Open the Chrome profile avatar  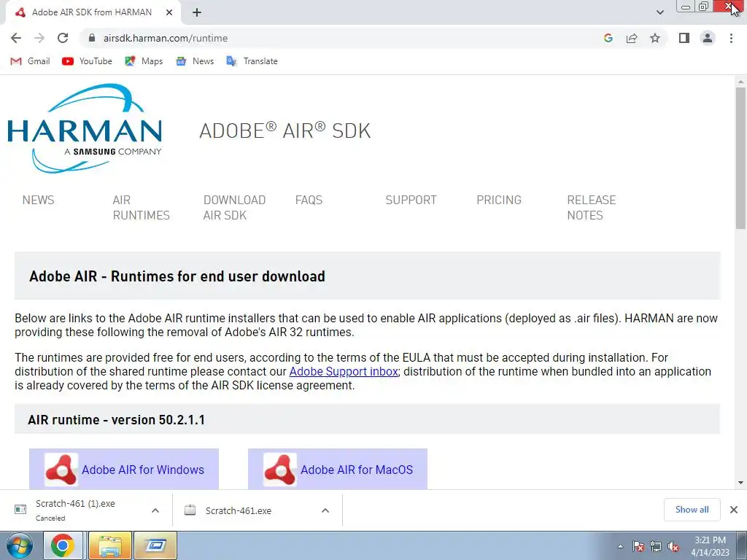[708, 38]
